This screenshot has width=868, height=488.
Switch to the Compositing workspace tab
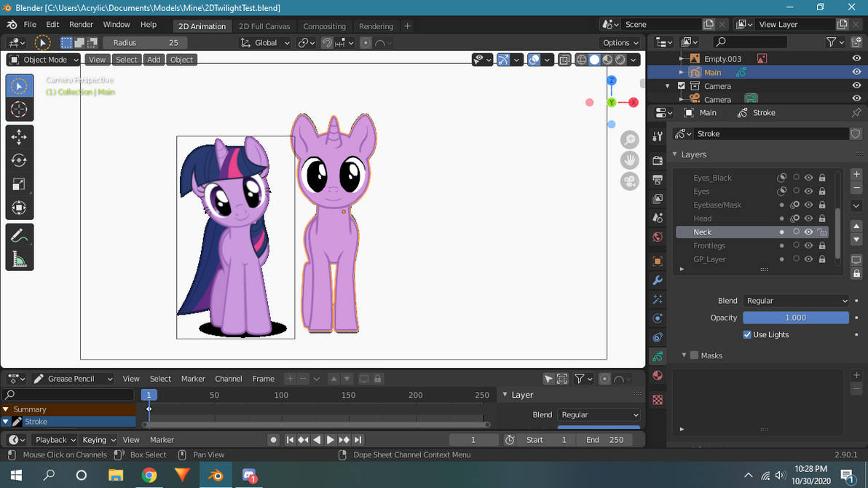tap(324, 25)
